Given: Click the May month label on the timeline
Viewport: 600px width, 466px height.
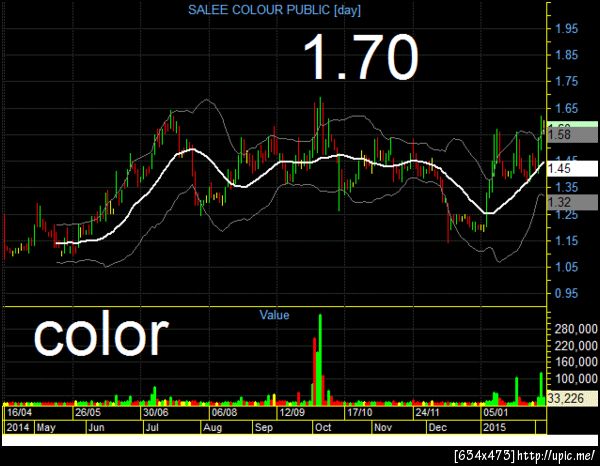Looking at the screenshot, I should coord(46,427).
